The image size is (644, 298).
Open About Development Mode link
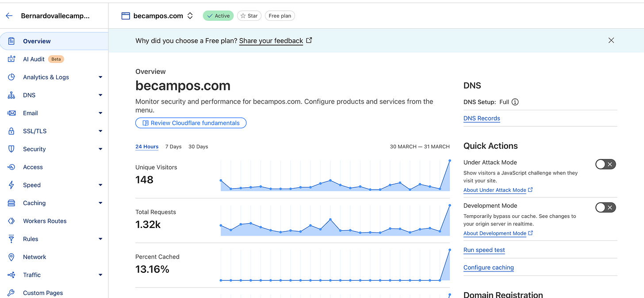tap(495, 233)
